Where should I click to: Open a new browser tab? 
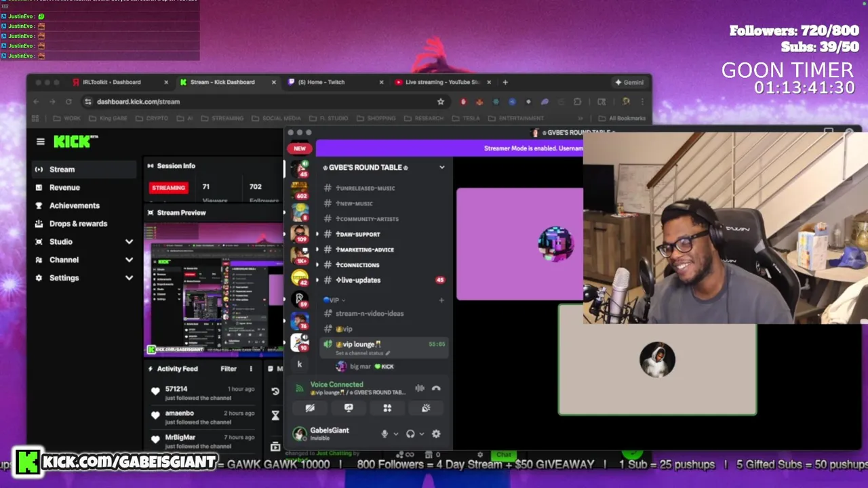click(505, 82)
